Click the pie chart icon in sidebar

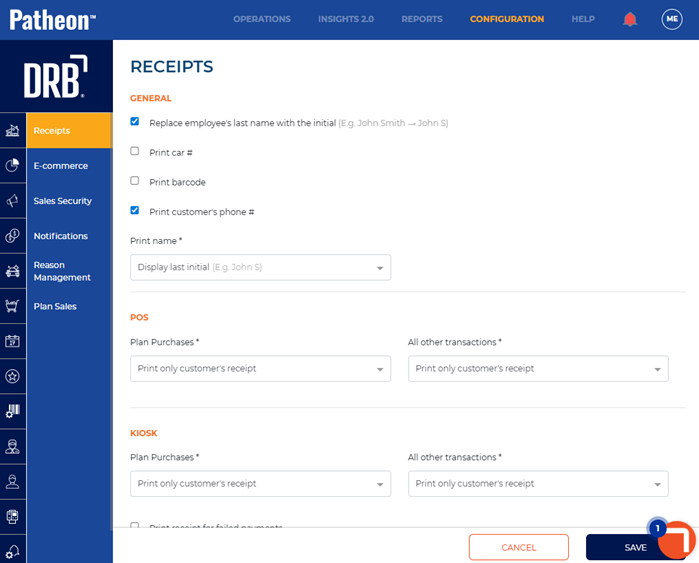coord(13,166)
